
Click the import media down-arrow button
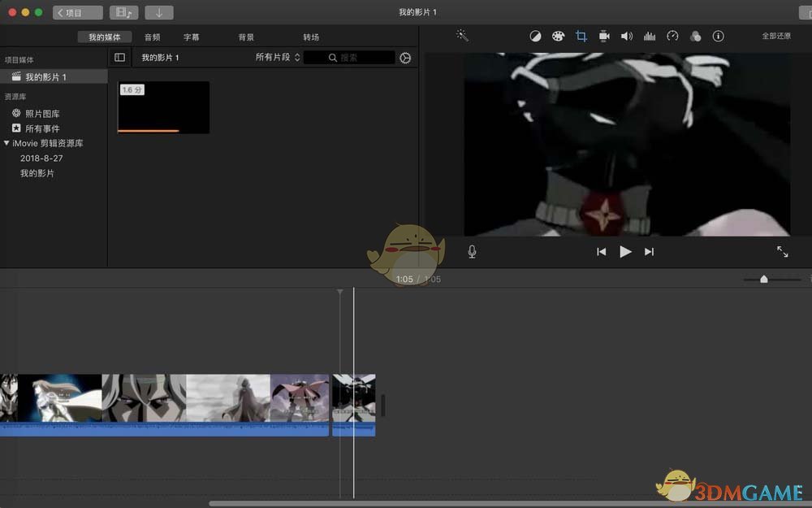pyautogui.click(x=159, y=12)
